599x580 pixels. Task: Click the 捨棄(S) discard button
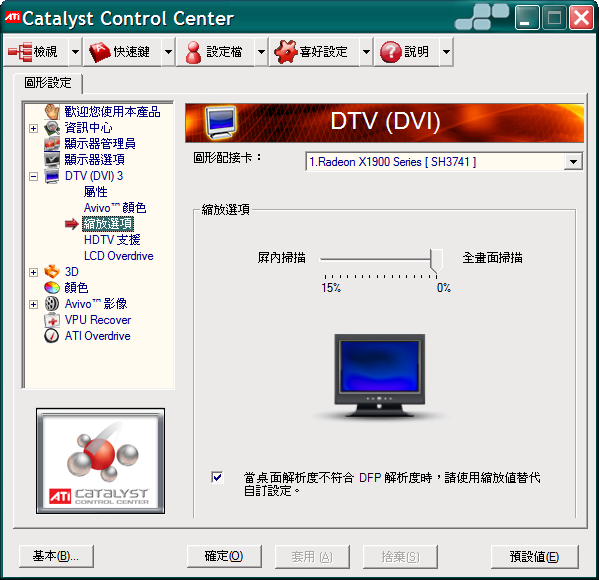click(x=400, y=556)
